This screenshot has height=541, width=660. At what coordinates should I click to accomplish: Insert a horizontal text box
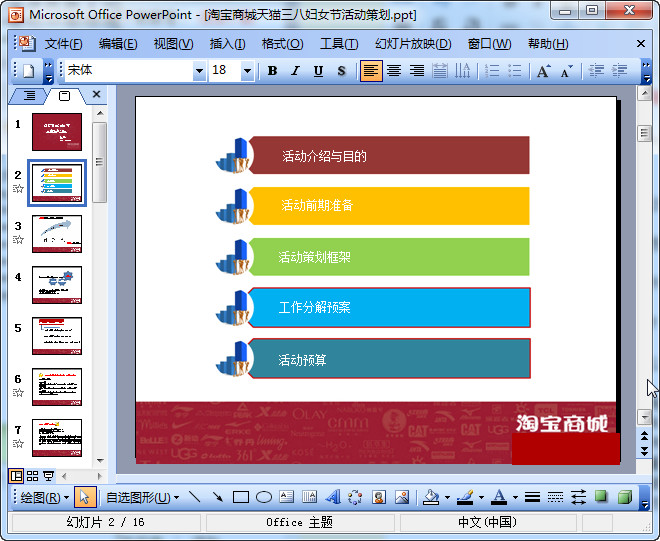tap(287, 497)
